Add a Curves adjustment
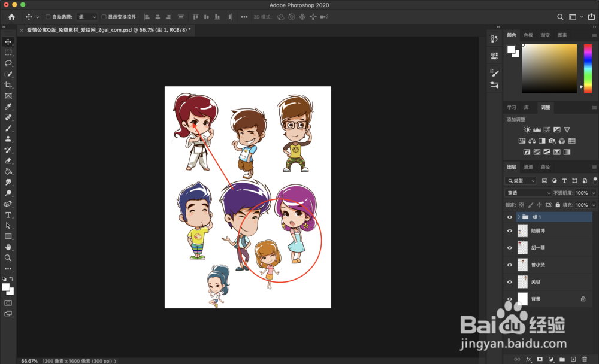599x364 pixels. click(x=547, y=129)
